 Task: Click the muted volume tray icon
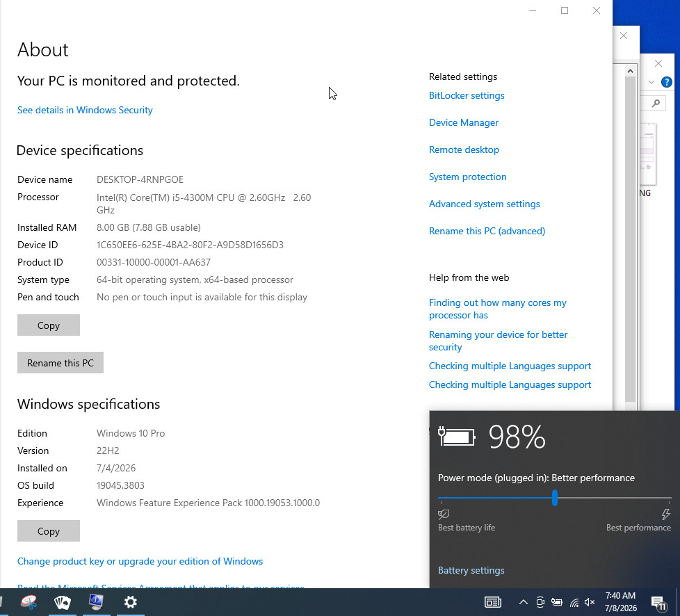pos(590,602)
